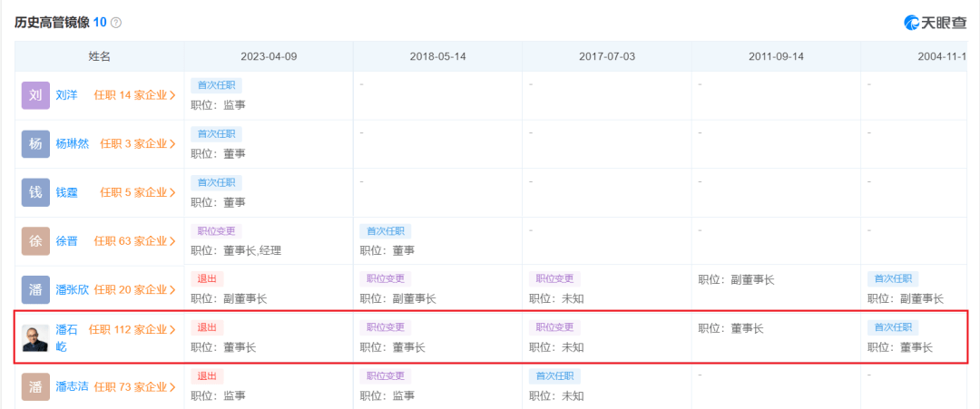Click the 潘 avatar icon for 潘张欣
Image resolution: width=980 pixels, height=409 pixels.
point(35,289)
